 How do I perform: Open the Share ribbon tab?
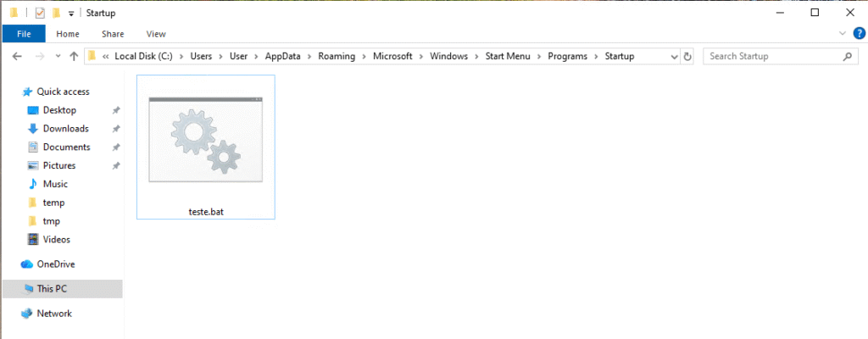tap(113, 34)
